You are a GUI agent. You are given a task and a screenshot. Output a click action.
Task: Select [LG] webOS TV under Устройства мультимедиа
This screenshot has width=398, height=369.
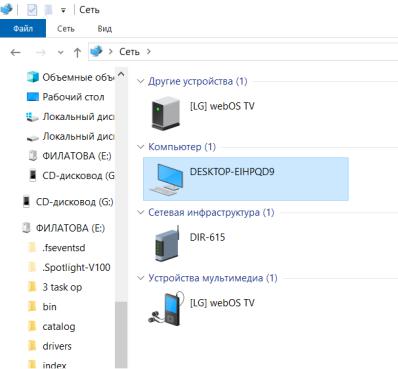click(222, 303)
